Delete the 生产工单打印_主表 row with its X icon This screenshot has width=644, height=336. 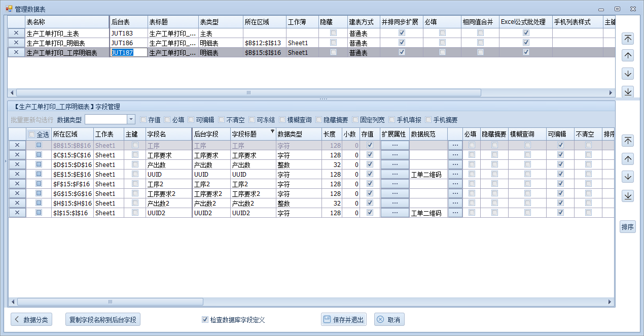[16, 33]
